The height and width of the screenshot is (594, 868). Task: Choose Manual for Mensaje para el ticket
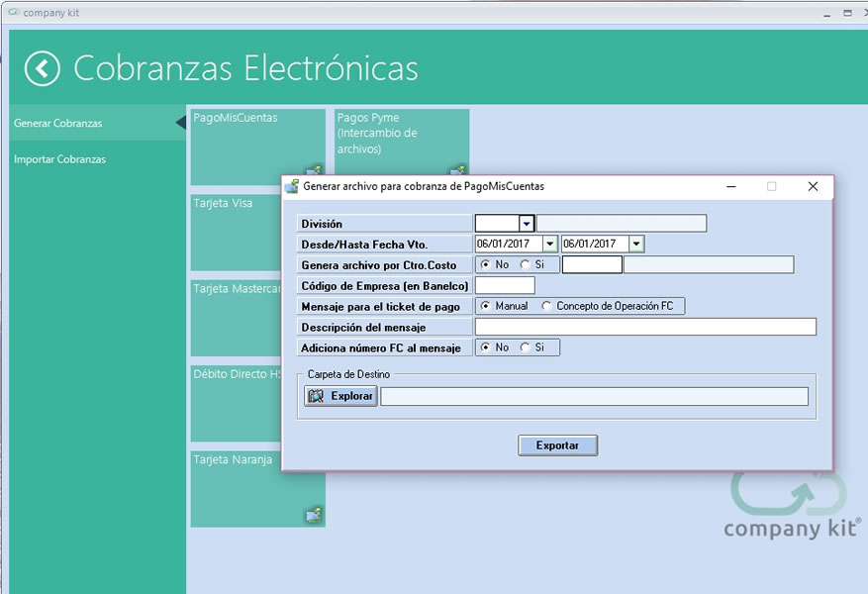pyautogui.click(x=486, y=306)
